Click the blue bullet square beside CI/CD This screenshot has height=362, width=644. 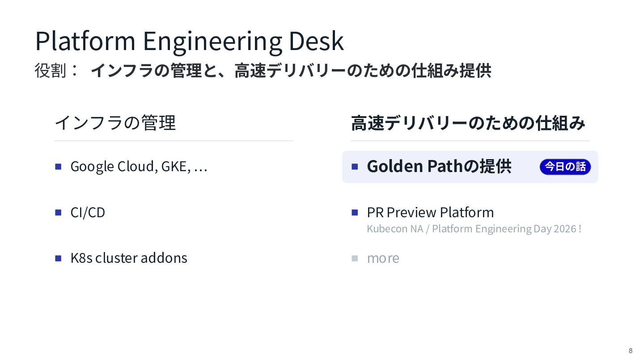pos(58,212)
